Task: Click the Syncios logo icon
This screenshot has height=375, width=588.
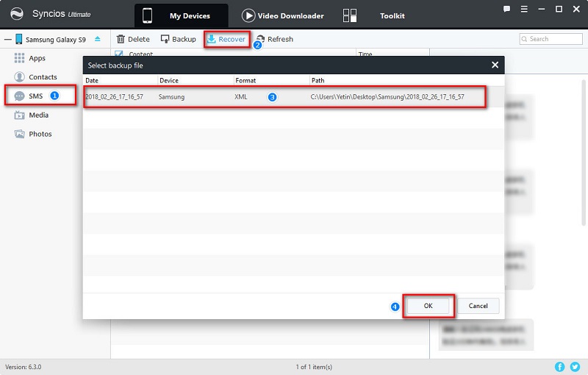Action: [x=16, y=14]
